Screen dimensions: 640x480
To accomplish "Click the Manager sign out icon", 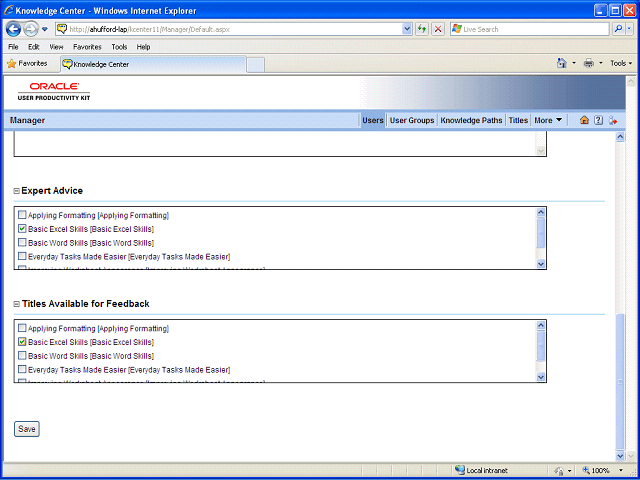I will pos(613,120).
